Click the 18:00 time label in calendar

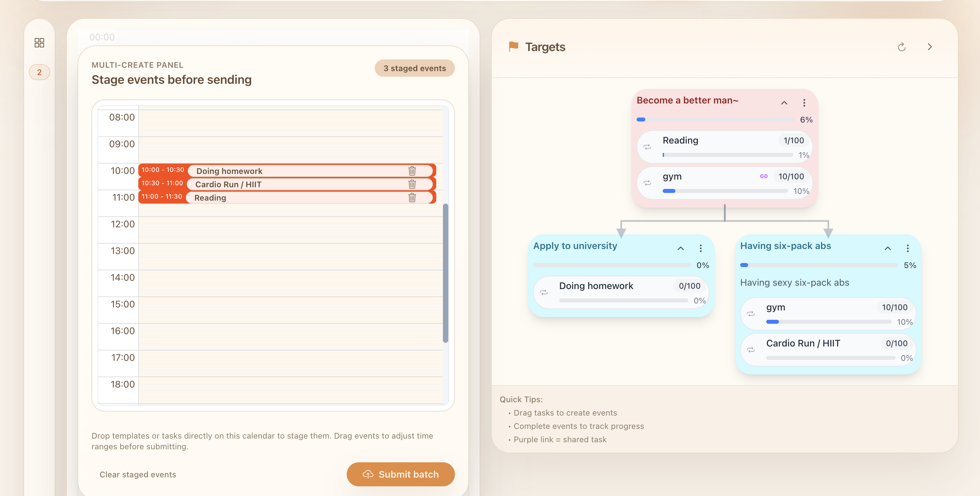click(x=123, y=384)
